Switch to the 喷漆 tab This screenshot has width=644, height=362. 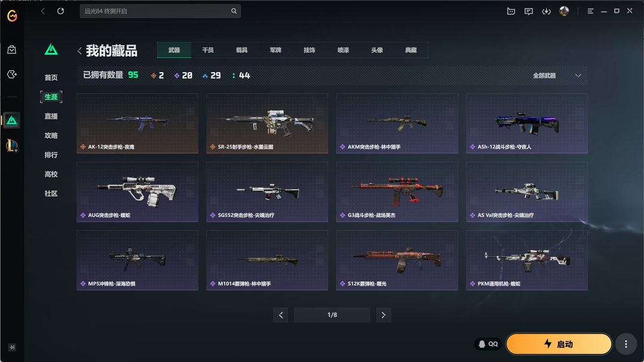coord(343,50)
